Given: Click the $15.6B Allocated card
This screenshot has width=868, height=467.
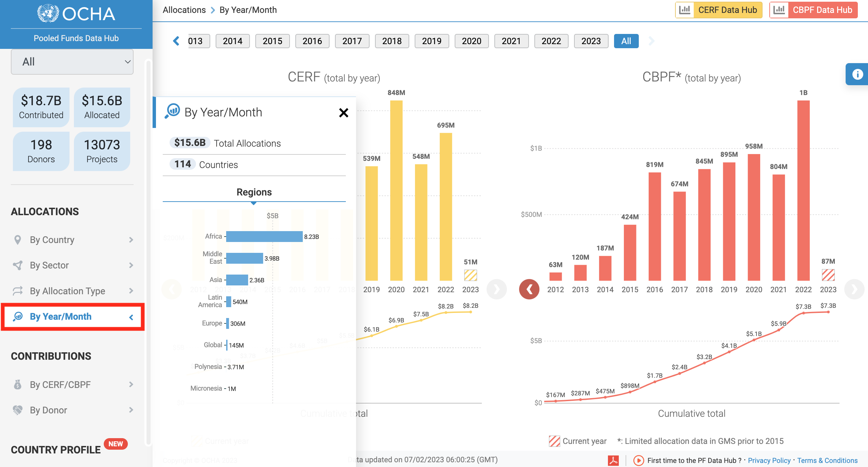Looking at the screenshot, I should 102,107.
